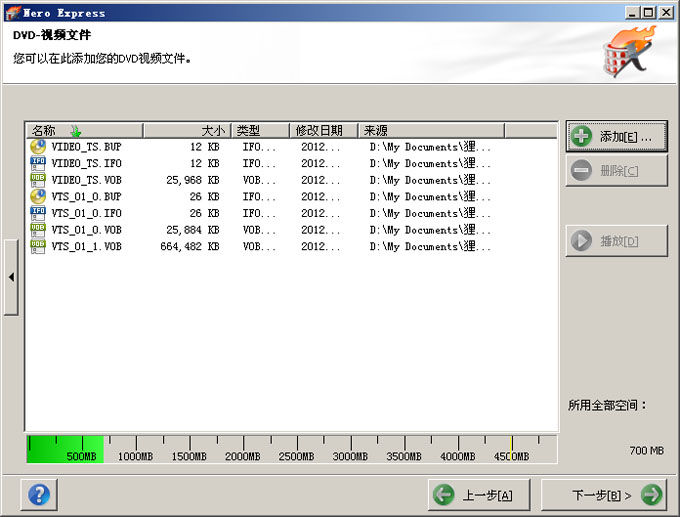Click the 25,968 KB size cell
680x517 pixels.
(x=193, y=180)
